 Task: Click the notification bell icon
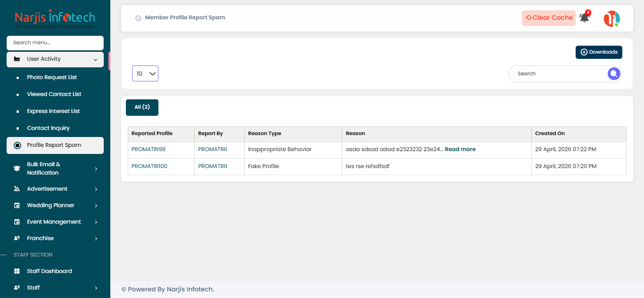coord(584,18)
